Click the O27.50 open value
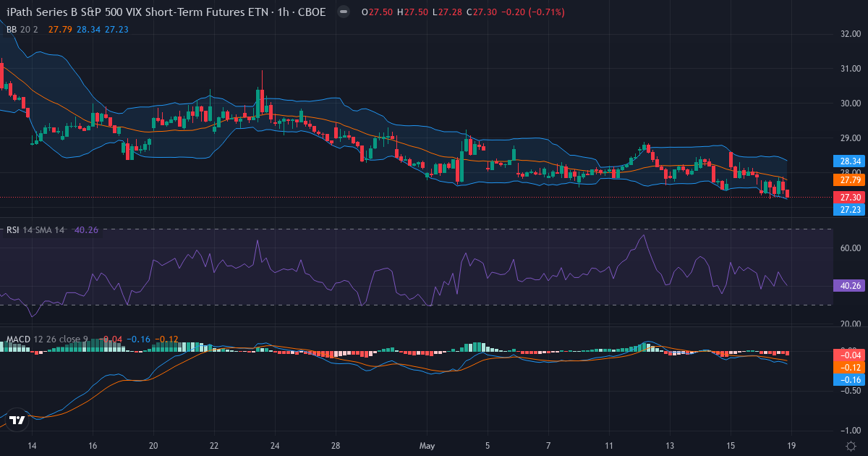Screen dimensions: 868x456 [x=377, y=12]
